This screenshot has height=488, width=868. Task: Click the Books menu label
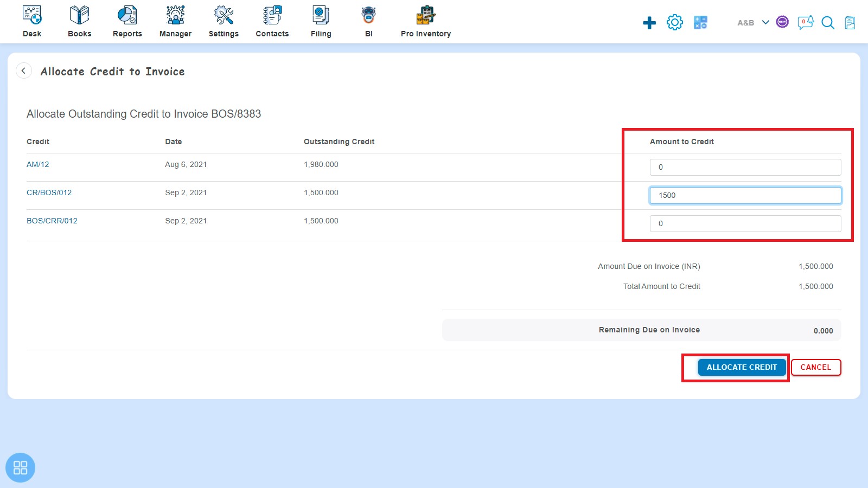point(80,34)
